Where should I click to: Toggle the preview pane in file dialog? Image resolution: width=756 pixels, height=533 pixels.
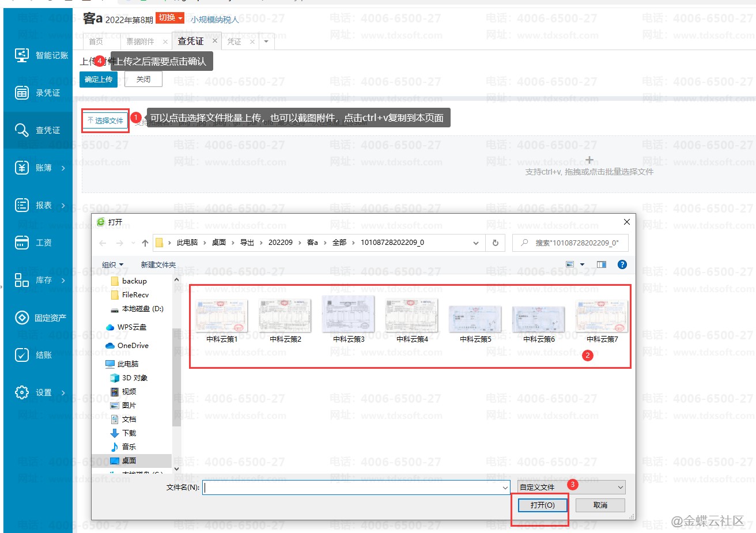tap(602, 264)
